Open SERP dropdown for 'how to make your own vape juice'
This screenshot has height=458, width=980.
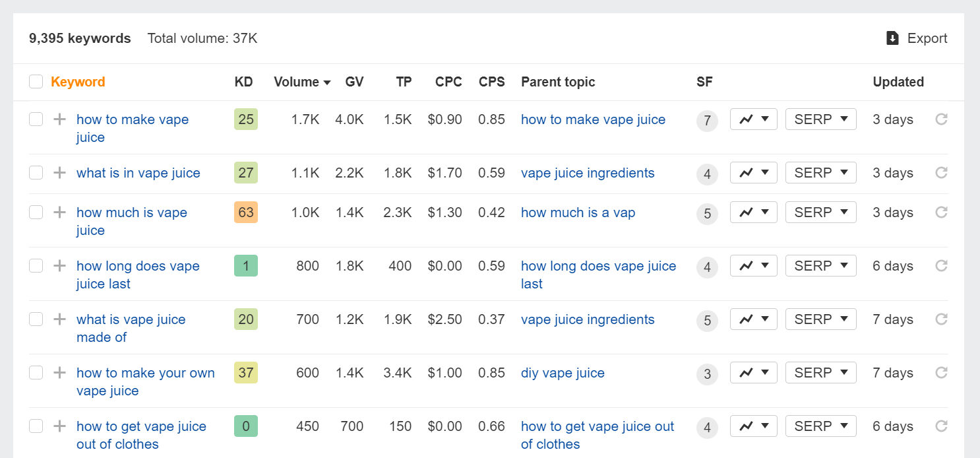821,373
